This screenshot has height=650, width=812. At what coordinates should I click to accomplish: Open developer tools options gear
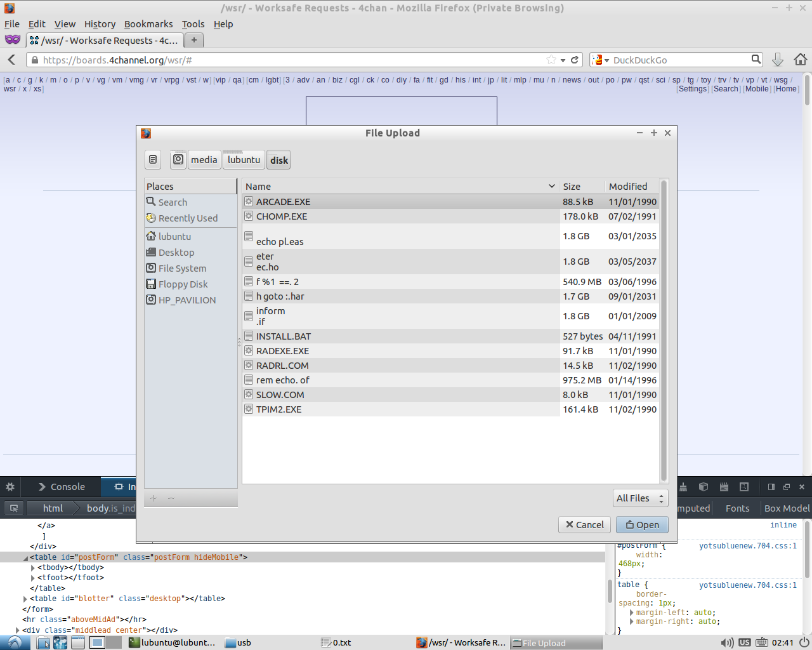coord(10,487)
